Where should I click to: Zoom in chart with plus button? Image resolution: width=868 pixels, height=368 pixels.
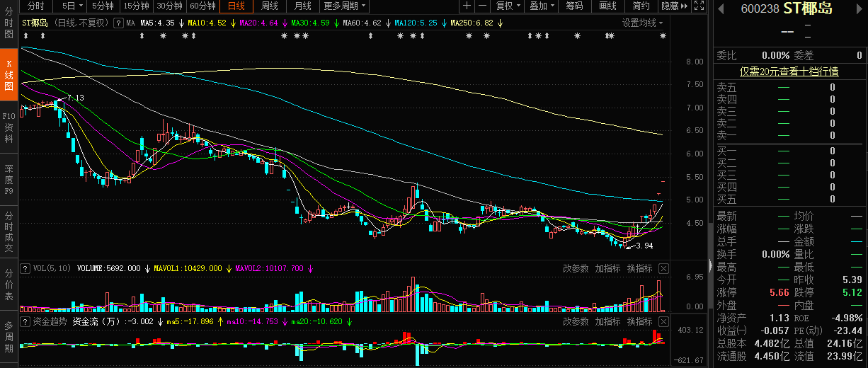pos(467,6)
